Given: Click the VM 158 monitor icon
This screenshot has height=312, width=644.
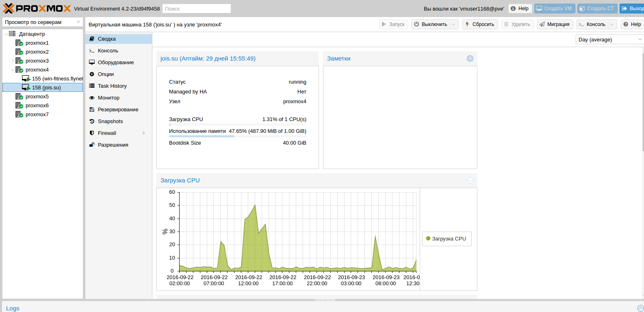Looking at the screenshot, I should pyautogui.click(x=26, y=87).
